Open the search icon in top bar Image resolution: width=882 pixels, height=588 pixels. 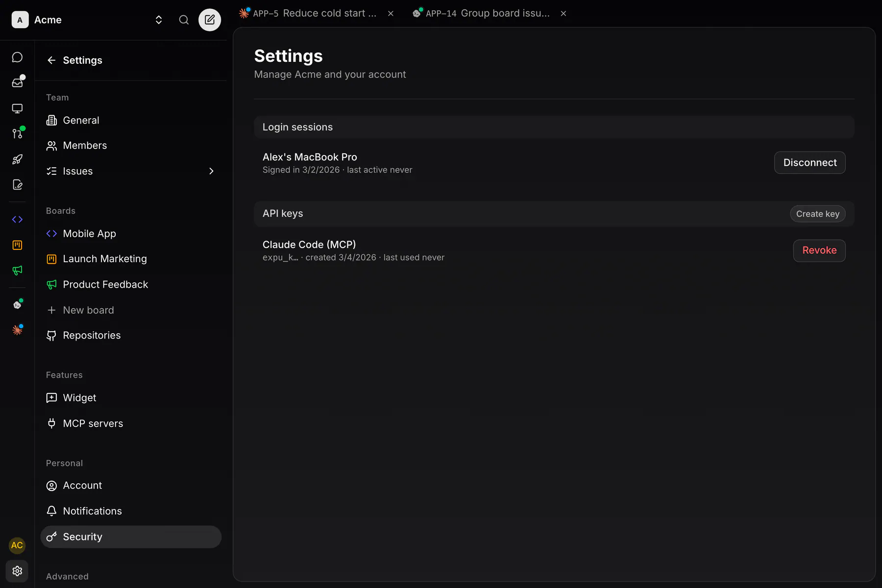184,20
